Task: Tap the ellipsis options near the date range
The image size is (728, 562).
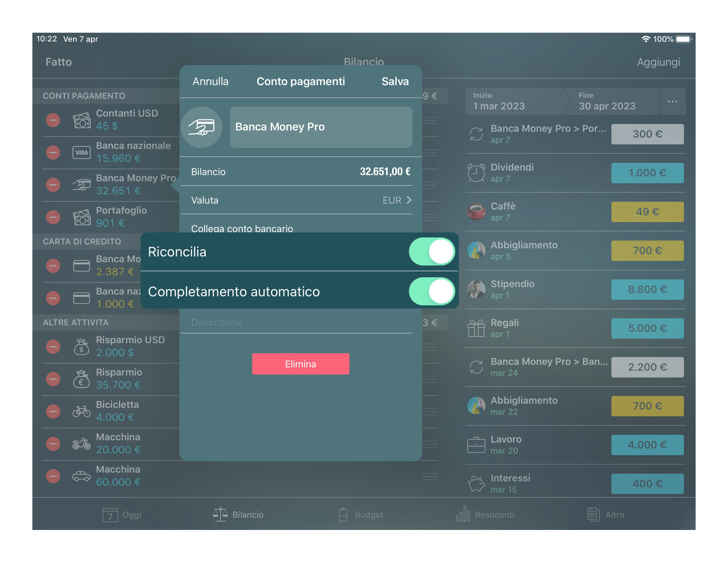Action: click(x=673, y=102)
